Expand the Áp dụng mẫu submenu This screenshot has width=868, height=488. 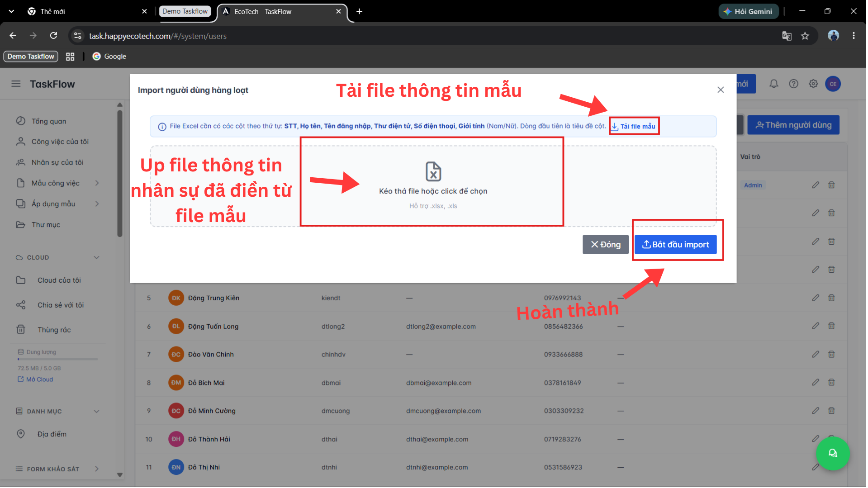pyautogui.click(x=97, y=204)
